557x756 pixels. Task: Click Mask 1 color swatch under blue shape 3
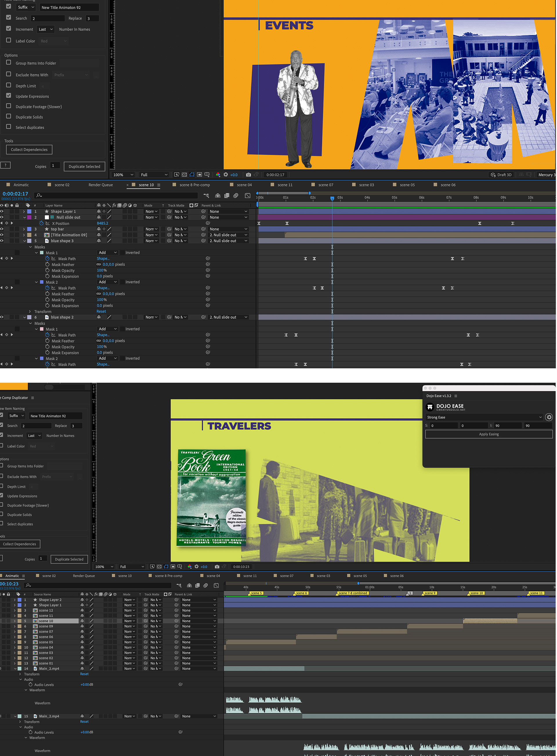42,253
